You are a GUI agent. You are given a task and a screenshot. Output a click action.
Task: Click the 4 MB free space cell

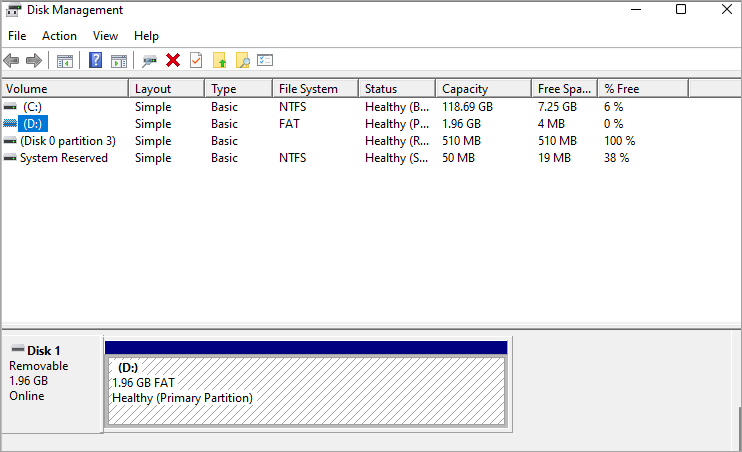pos(551,124)
